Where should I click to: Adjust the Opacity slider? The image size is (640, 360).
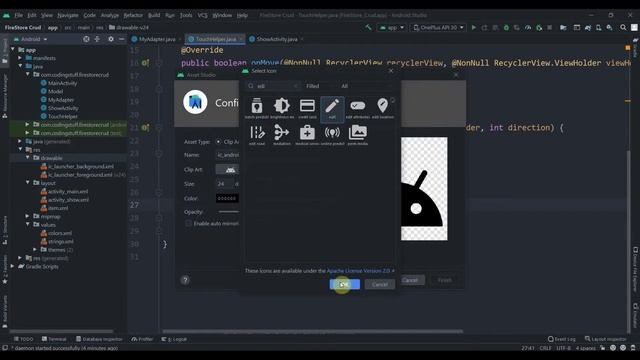point(229,211)
